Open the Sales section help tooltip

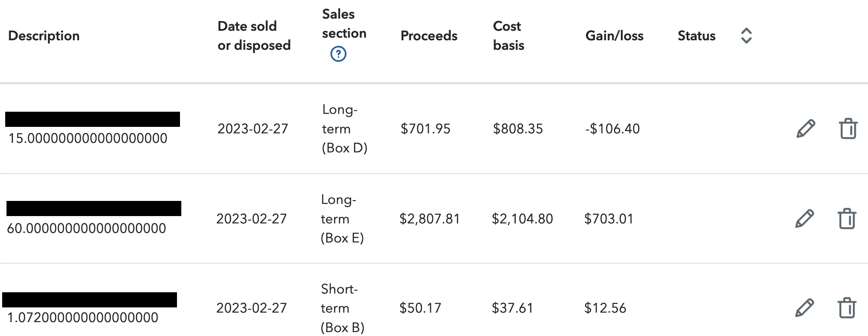(338, 54)
